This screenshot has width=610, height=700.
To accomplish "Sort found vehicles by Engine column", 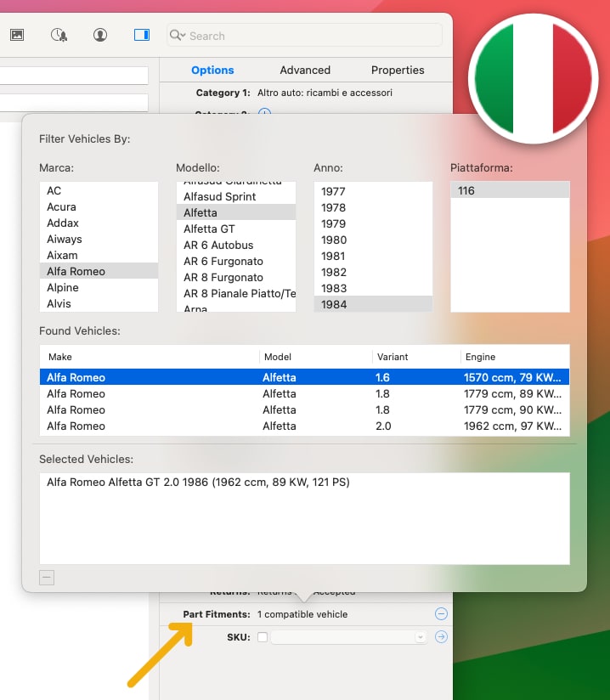I will tap(515, 357).
